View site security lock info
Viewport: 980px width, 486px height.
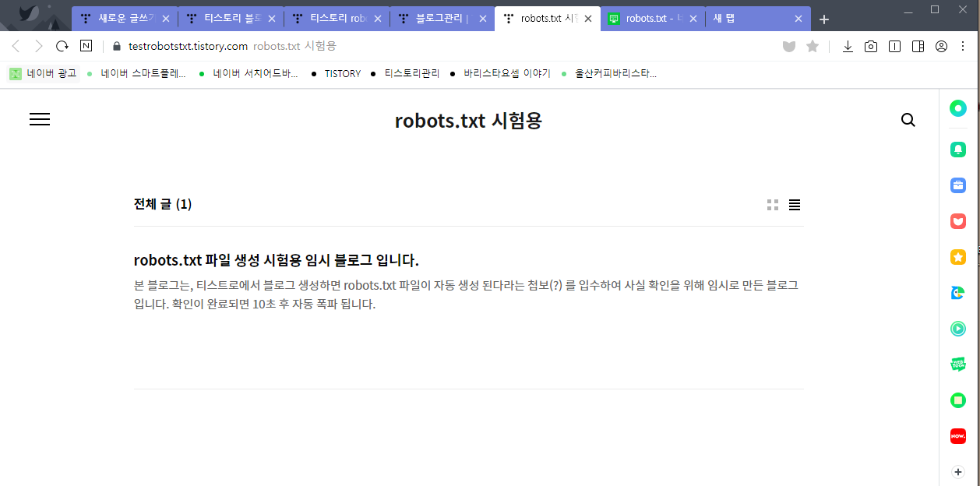(x=117, y=46)
